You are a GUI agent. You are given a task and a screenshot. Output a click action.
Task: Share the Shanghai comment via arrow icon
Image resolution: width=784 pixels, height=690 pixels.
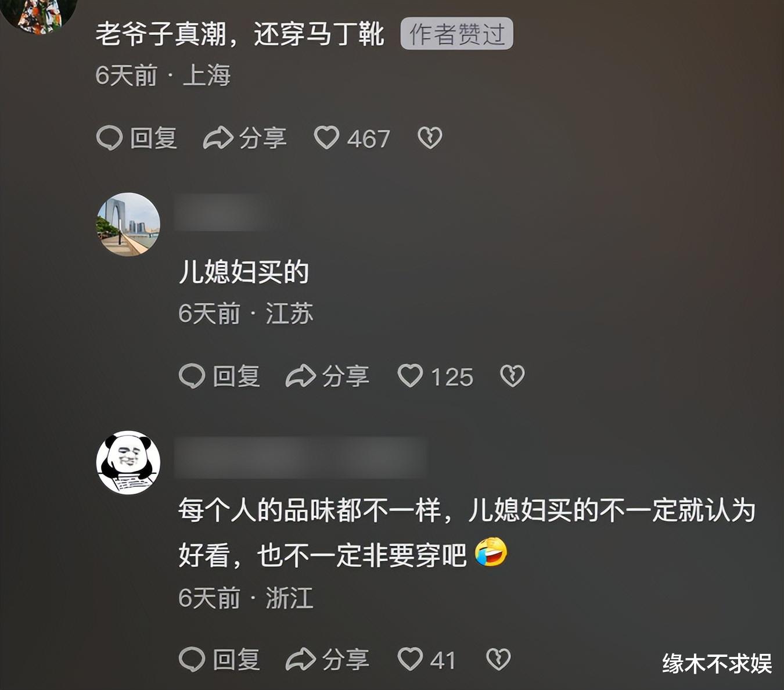pos(218,138)
